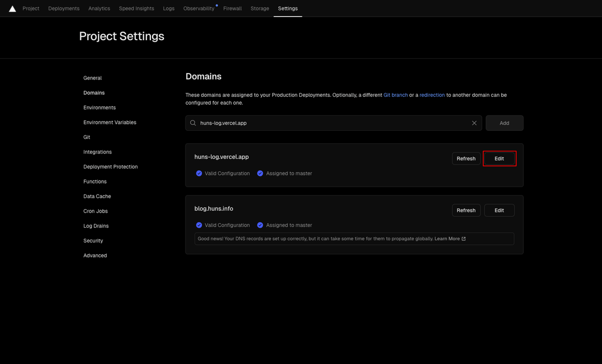Click Assigned to master check icon for blog.huns.info
Screen dimensions: 602x364
(x=260, y=225)
